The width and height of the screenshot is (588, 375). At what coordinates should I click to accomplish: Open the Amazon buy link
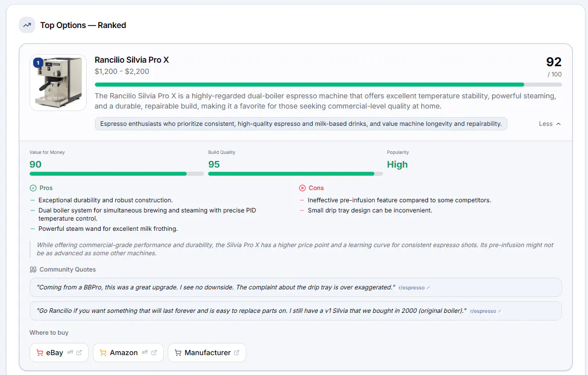pyautogui.click(x=128, y=353)
